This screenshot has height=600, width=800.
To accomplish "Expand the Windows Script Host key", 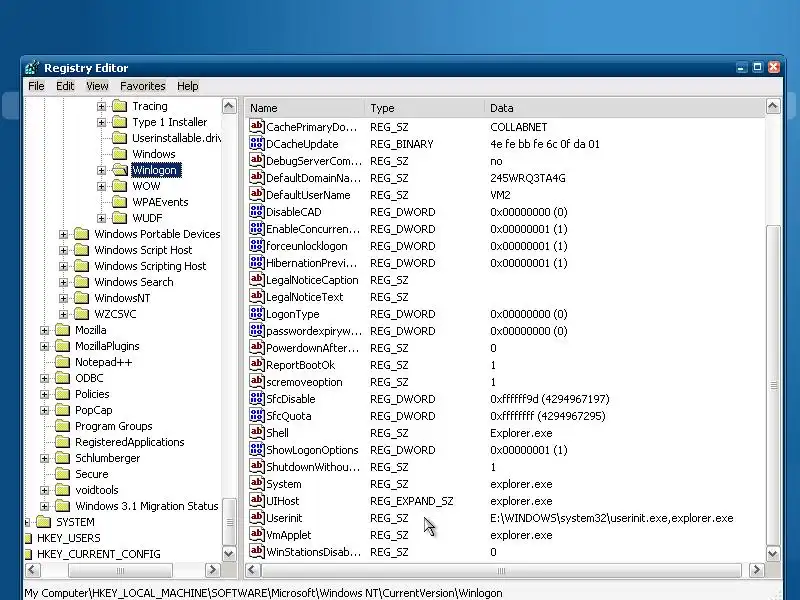I will [63, 251].
